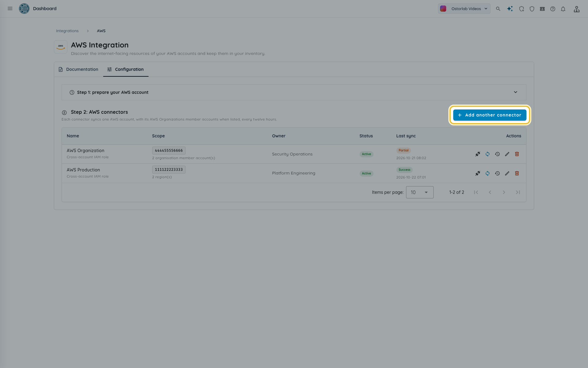The width and height of the screenshot is (588, 368).
Task: Open the hamburger navigation menu
Action: [10, 9]
